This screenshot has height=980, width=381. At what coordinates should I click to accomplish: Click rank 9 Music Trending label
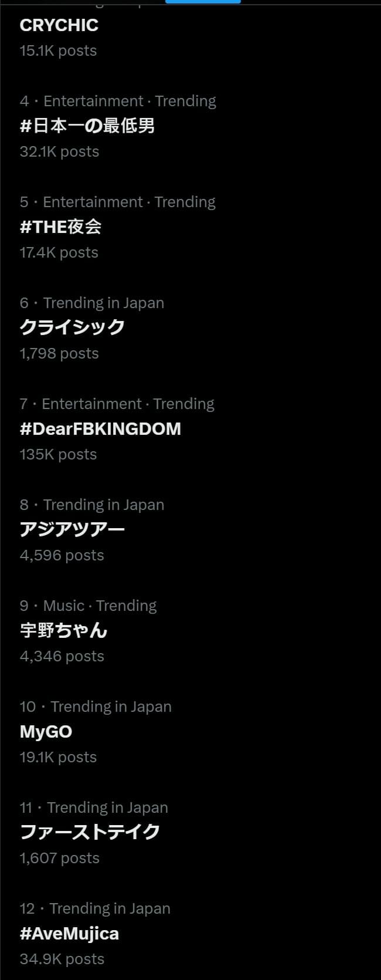tap(88, 606)
